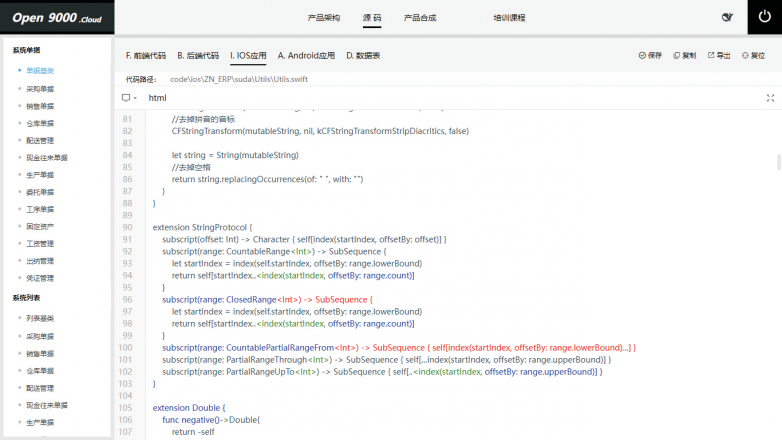Expand code editor to fullscreen
The width and height of the screenshot is (782, 440).
point(770,98)
